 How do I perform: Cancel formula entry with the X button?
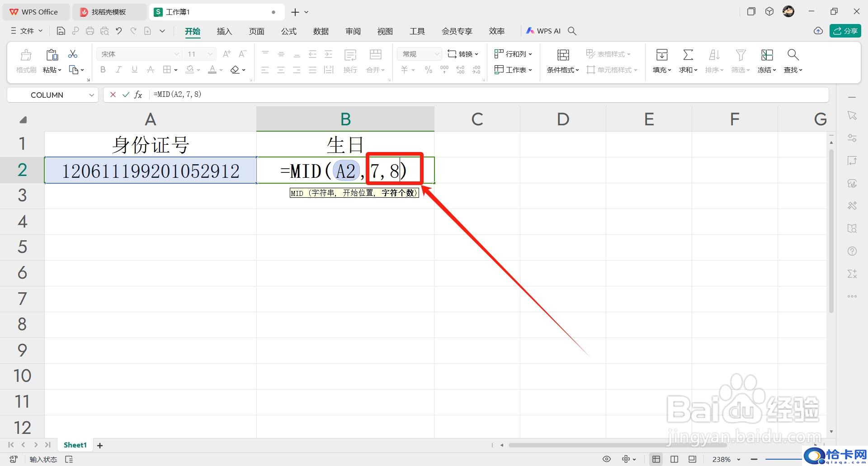tap(113, 95)
